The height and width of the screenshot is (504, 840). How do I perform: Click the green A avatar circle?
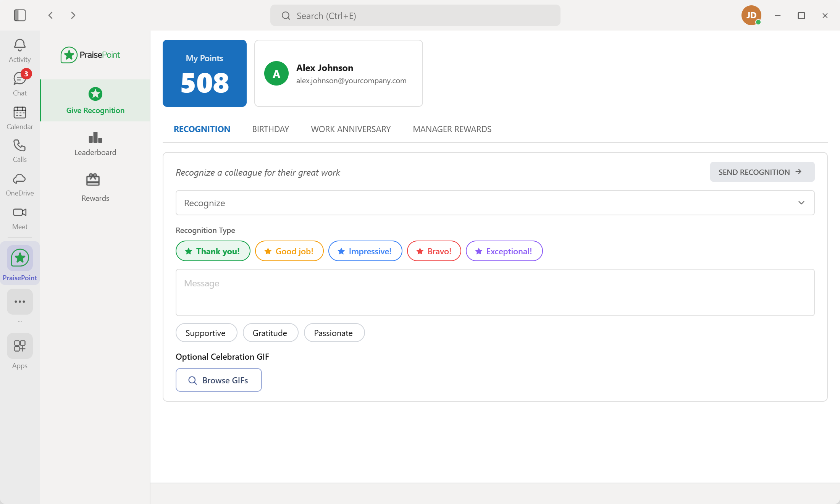(276, 73)
